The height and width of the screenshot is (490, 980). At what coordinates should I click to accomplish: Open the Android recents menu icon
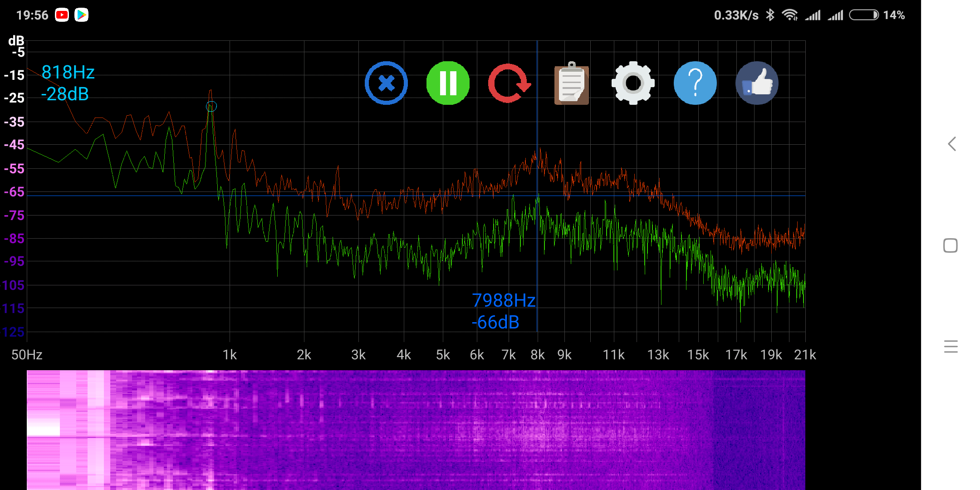point(951,347)
